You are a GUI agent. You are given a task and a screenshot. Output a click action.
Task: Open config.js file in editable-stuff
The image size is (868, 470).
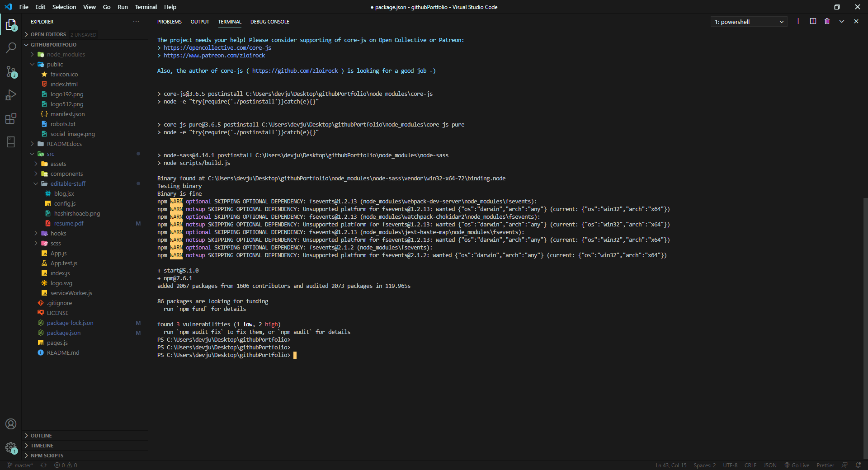coord(85,203)
